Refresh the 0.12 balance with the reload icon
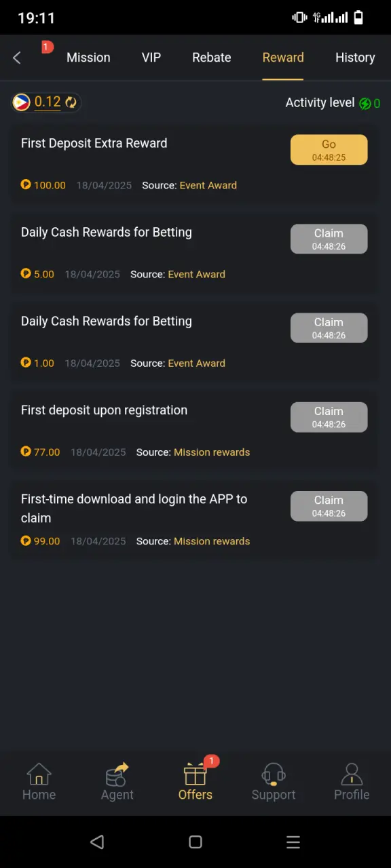Viewport: 391px width, 868px height. [71, 102]
